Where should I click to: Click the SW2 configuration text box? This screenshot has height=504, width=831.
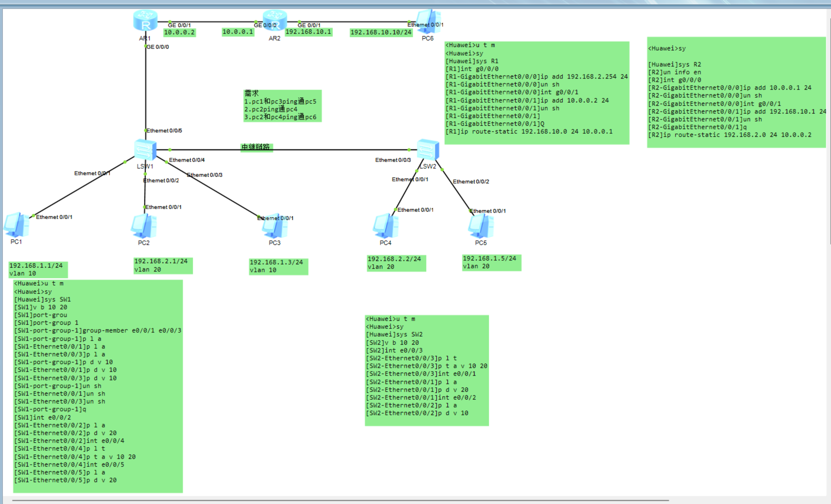pyautogui.click(x=427, y=370)
